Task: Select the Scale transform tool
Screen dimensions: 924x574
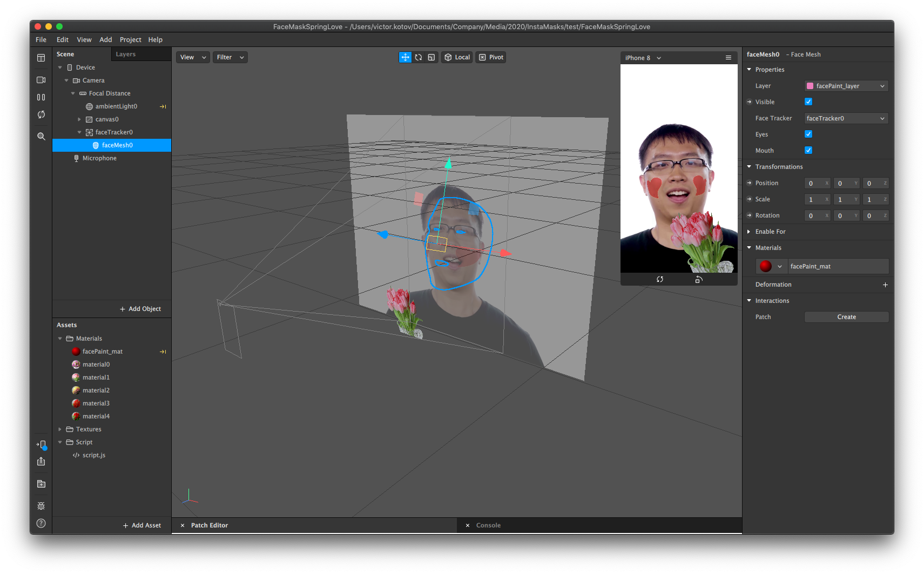Action: (431, 57)
